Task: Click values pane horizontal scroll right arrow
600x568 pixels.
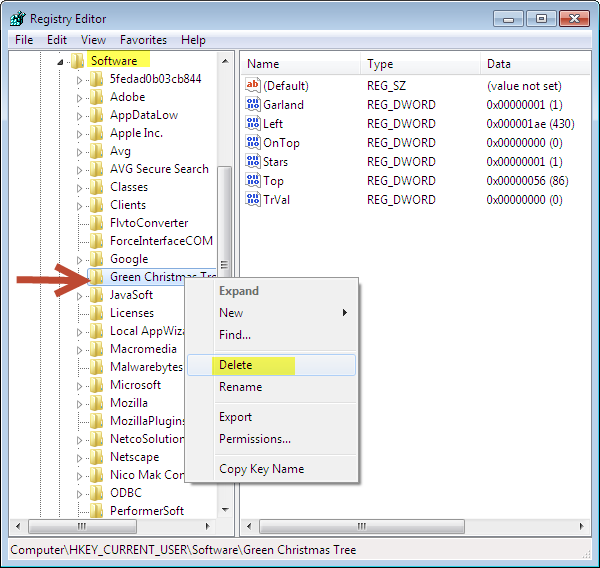Action: pos(582,526)
